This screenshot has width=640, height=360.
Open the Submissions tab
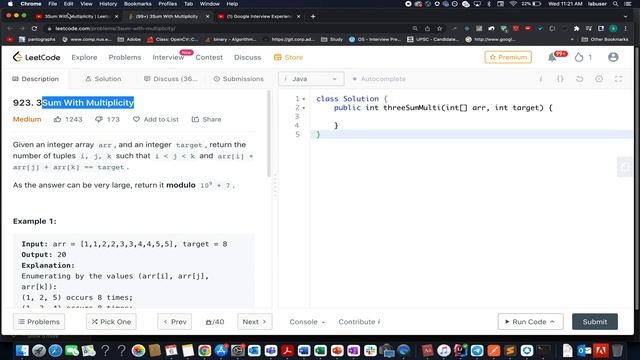[238, 79]
